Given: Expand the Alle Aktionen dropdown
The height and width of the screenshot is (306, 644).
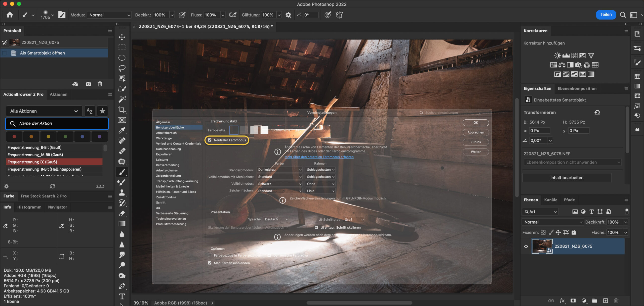Looking at the screenshot, I should (44, 111).
